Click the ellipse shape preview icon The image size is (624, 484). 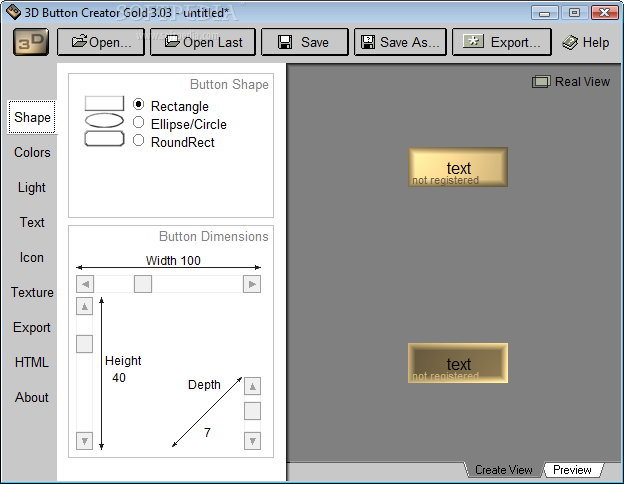pyautogui.click(x=104, y=120)
